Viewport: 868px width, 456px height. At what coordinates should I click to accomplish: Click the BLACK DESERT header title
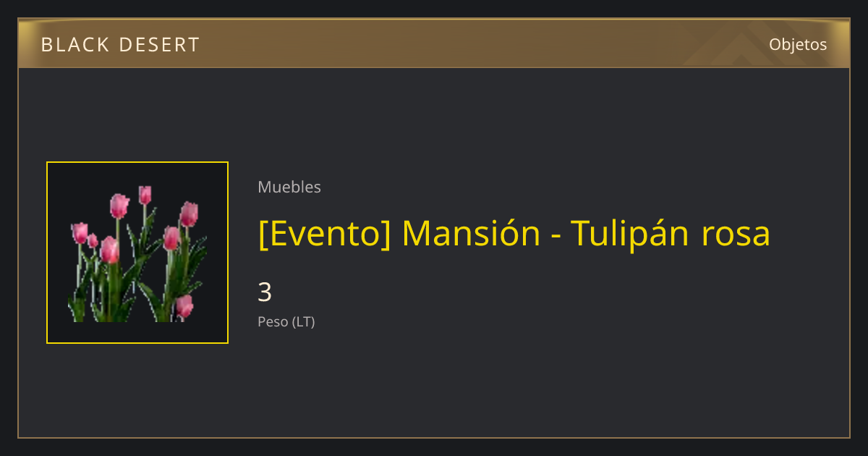tap(120, 45)
